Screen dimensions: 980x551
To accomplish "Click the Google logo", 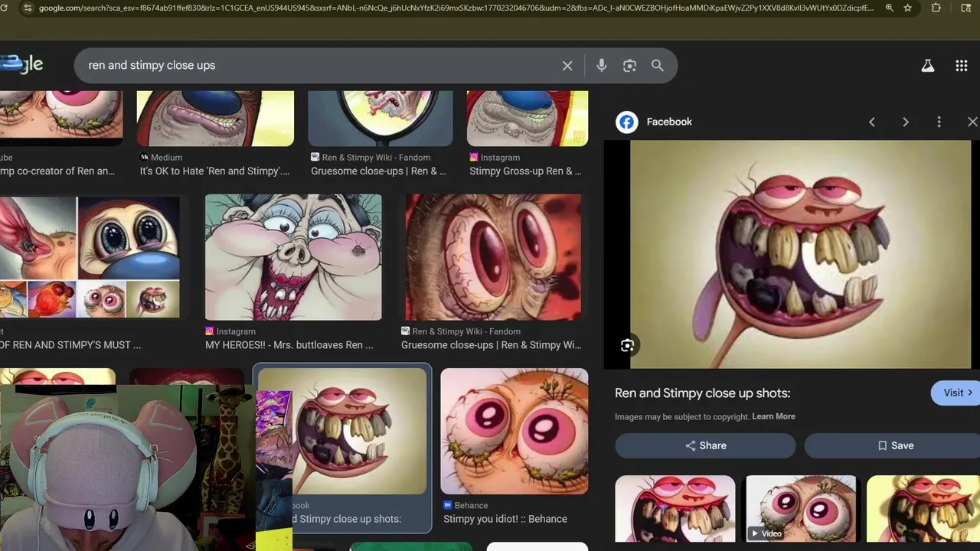I will click(21, 65).
